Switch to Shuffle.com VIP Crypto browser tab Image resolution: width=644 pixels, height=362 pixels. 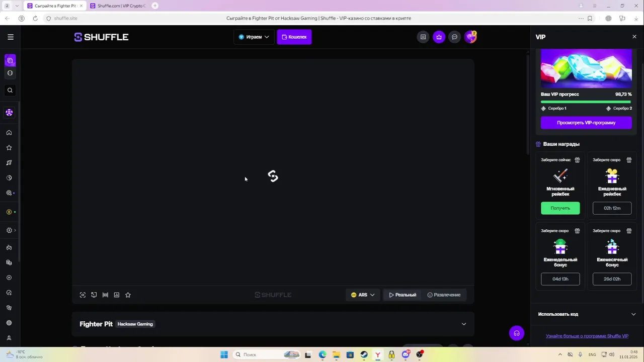click(x=118, y=6)
